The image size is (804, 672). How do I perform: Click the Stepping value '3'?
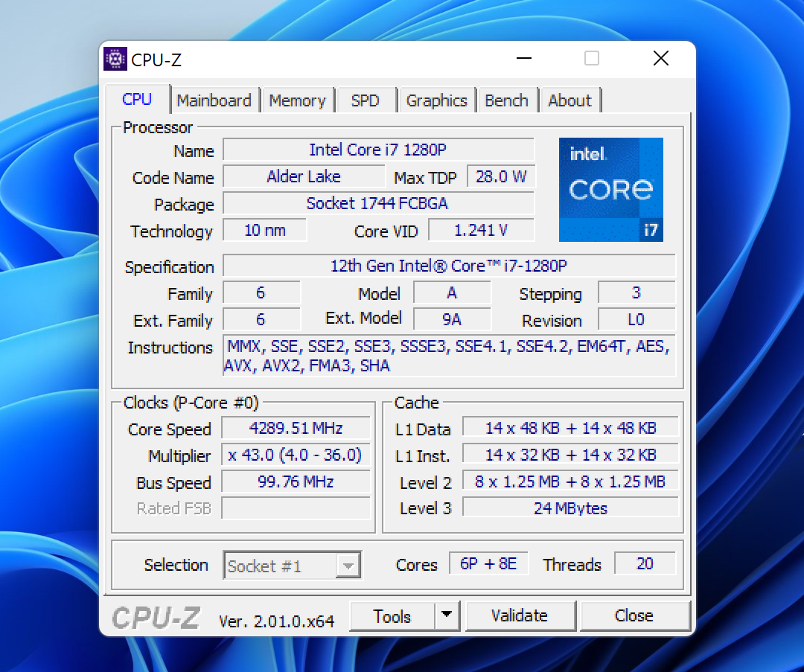point(636,292)
